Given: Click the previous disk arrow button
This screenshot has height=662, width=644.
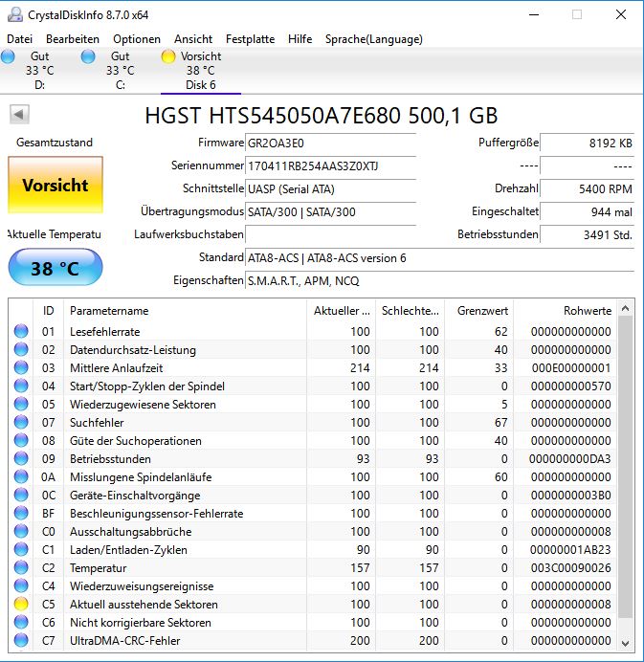Looking at the screenshot, I should (x=19, y=114).
